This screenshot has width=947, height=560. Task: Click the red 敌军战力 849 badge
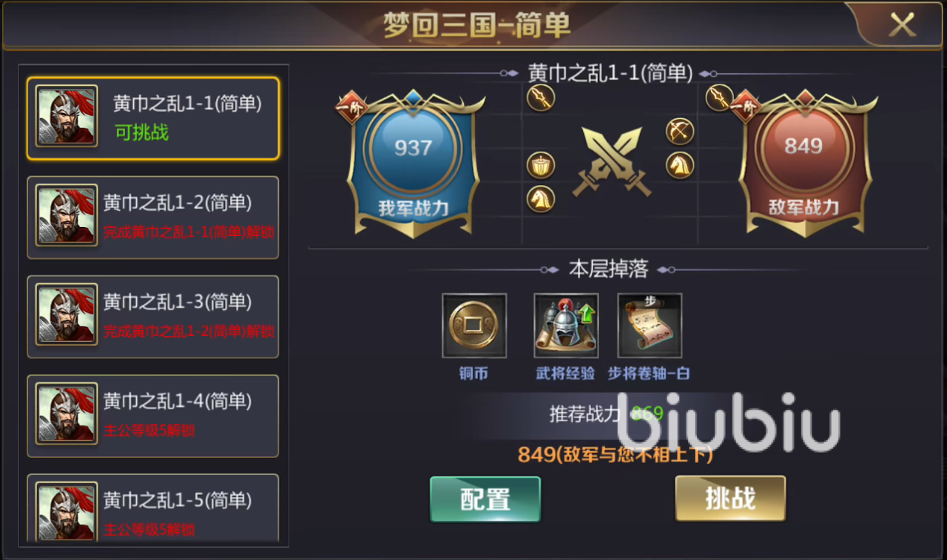805,163
